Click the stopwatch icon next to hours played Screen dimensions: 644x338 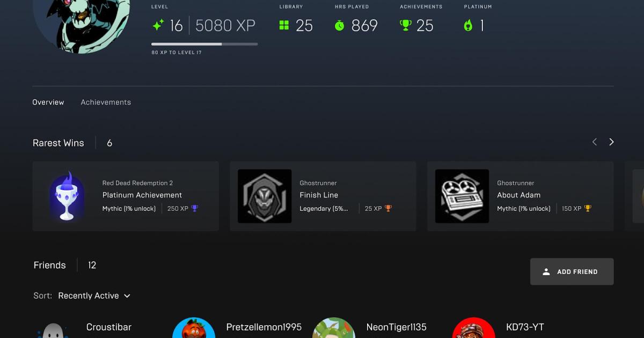(x=339, y=25)
